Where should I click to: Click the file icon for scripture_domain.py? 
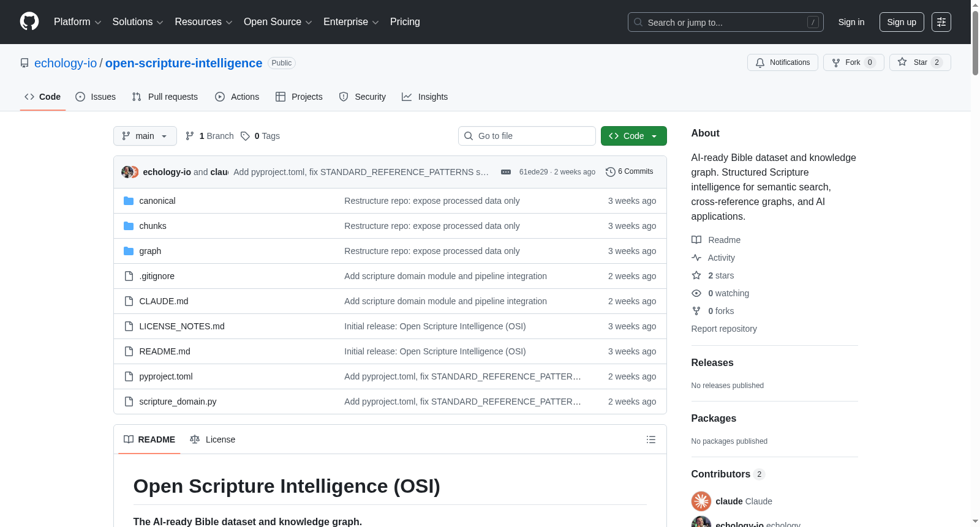[129, 402]
